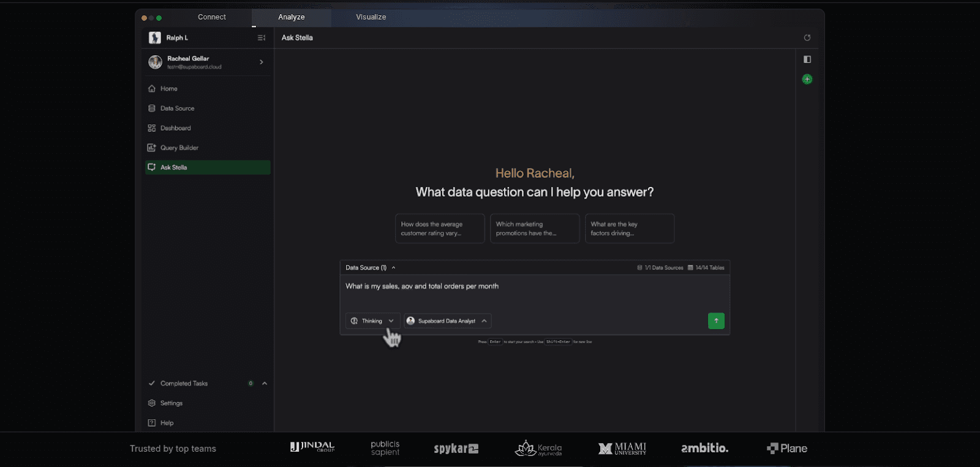Click the Ask Stella page title
This screenshot has height=467, width=980.
point(297,38)
